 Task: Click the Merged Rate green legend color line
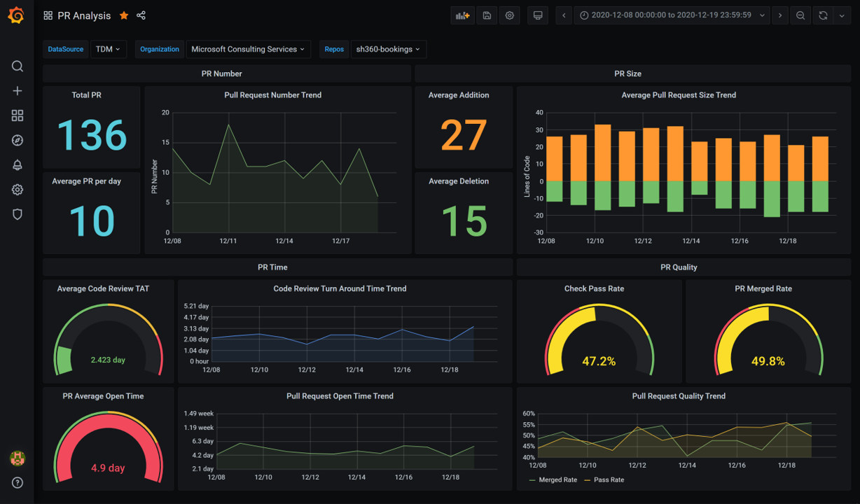(532, 480)
